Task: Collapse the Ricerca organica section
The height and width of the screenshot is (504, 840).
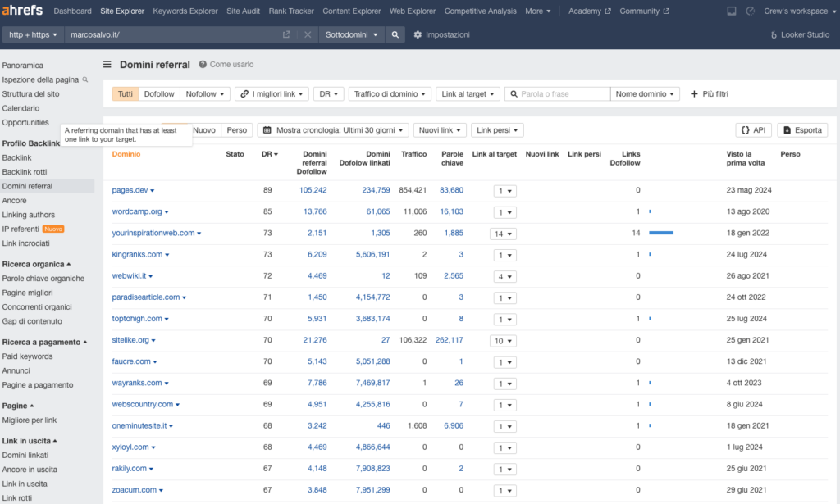Action: [36, 265]
